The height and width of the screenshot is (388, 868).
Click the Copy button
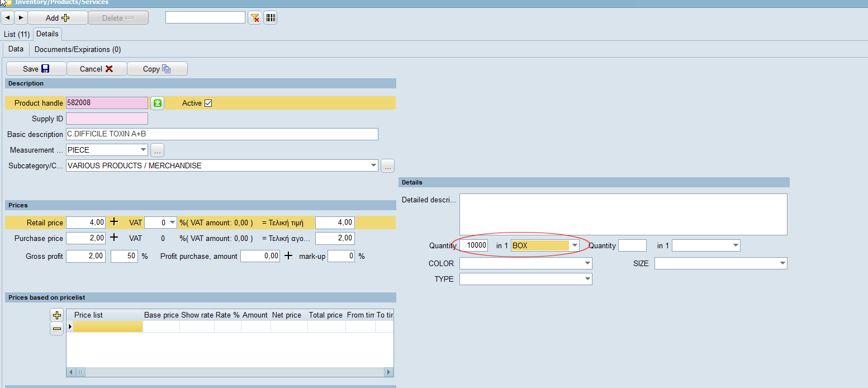157,69
